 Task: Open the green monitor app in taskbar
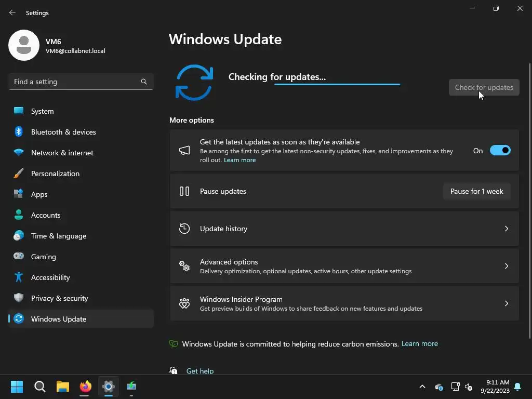tap(131, 387)
